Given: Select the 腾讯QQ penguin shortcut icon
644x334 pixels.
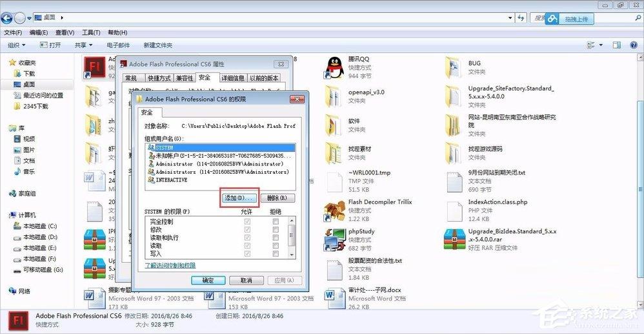Looking at the screenshot, I should [335, 67].
